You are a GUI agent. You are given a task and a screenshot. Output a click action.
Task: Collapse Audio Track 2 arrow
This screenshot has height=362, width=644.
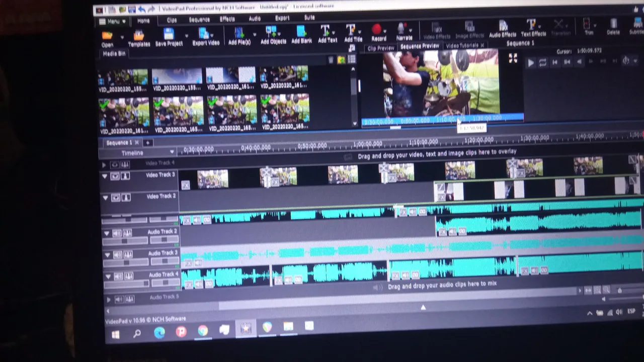point(107,233)
